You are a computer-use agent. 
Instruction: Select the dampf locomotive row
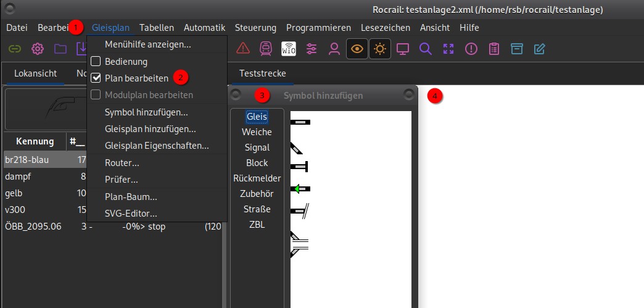17,176
